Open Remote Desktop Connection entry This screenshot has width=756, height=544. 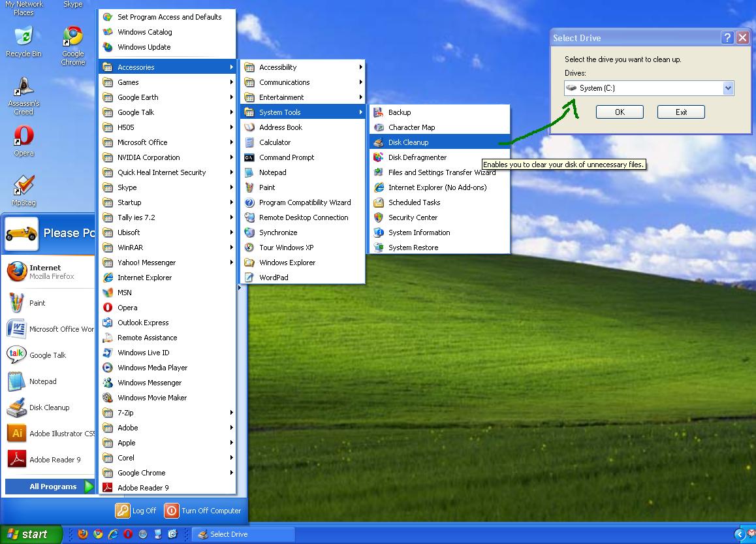302,217
